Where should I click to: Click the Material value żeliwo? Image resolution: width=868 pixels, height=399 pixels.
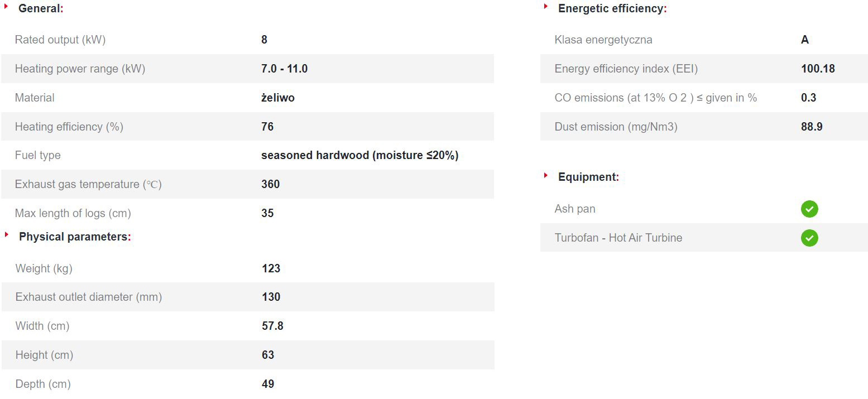278,98
